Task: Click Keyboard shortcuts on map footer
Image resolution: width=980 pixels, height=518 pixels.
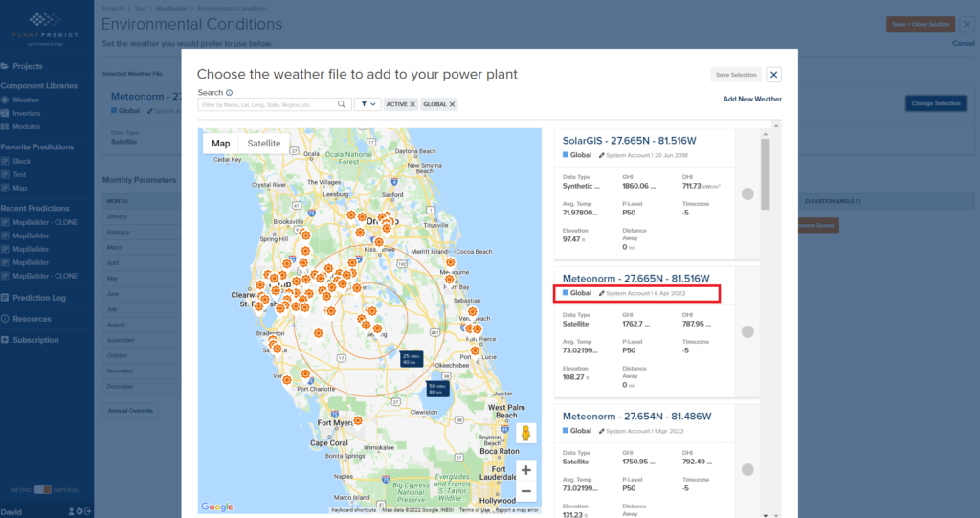Action: 353,510
